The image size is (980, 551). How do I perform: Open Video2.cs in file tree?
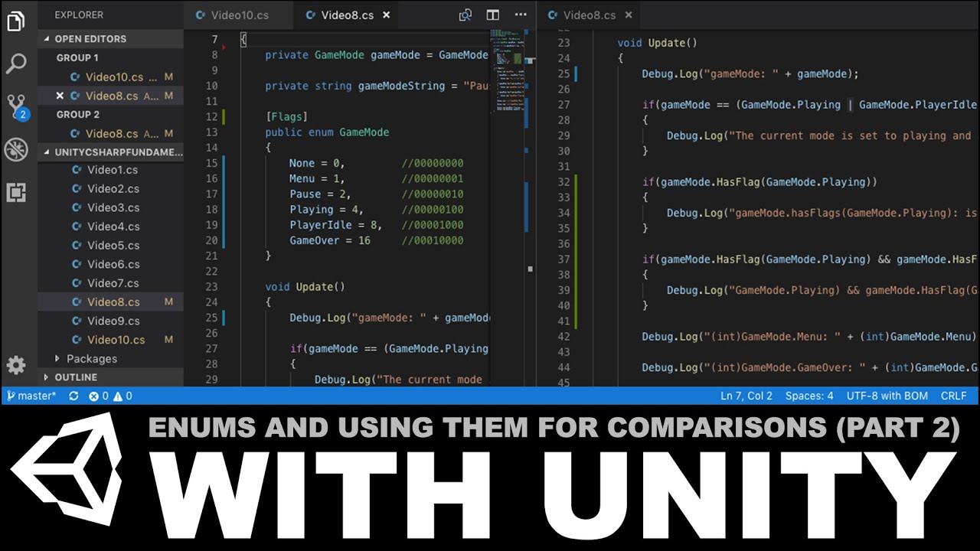tap(113, 189)
